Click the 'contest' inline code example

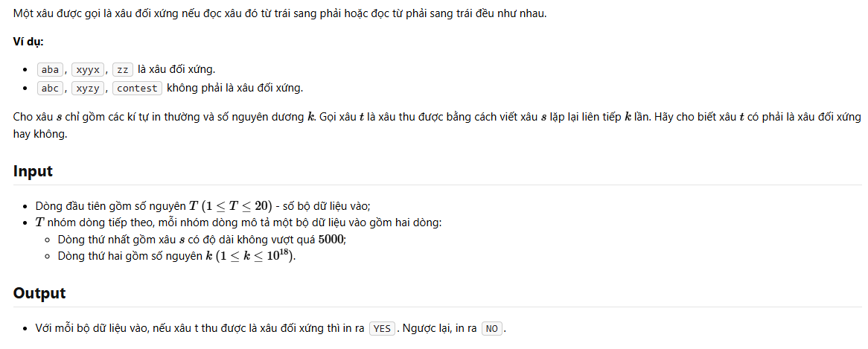137,88
